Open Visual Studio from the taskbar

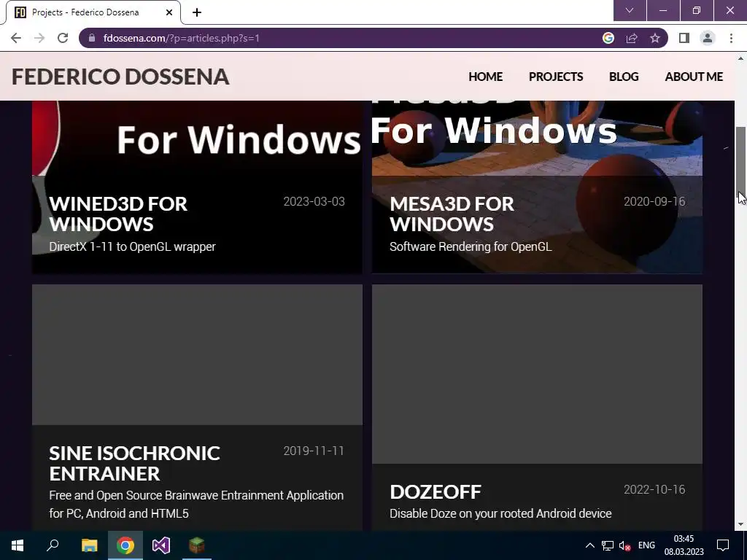click(161, 545)
